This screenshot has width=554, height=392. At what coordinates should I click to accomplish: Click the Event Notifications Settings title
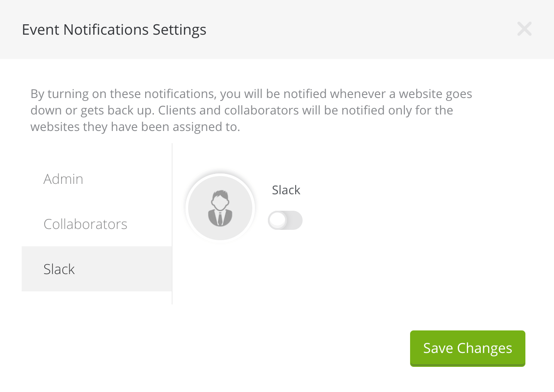coord(114,29)
